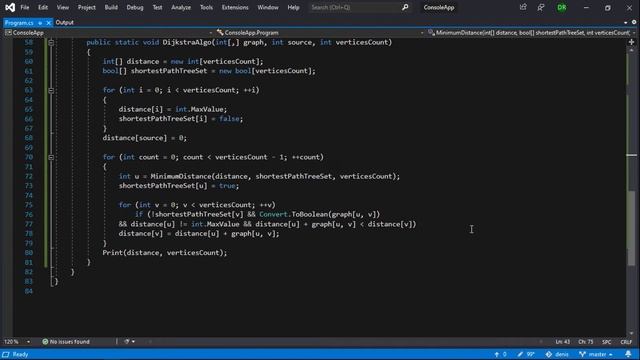Image resolution: width=640 pixels, height=360 pixels.
Task: Collapse the for loop at line 70
Action: click(x=51, y=157)
